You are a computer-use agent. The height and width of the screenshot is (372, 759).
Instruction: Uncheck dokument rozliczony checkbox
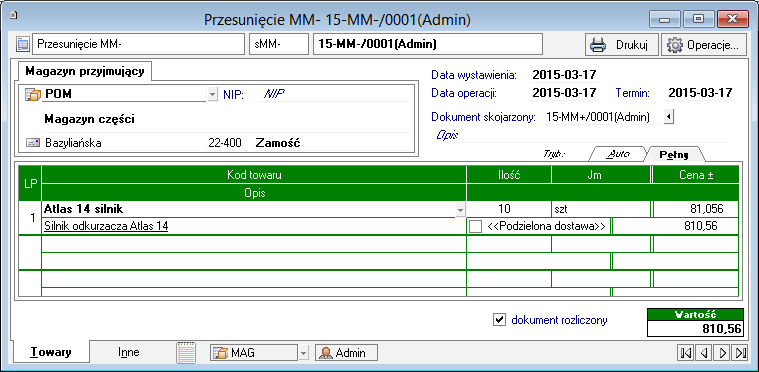[499, 319]
